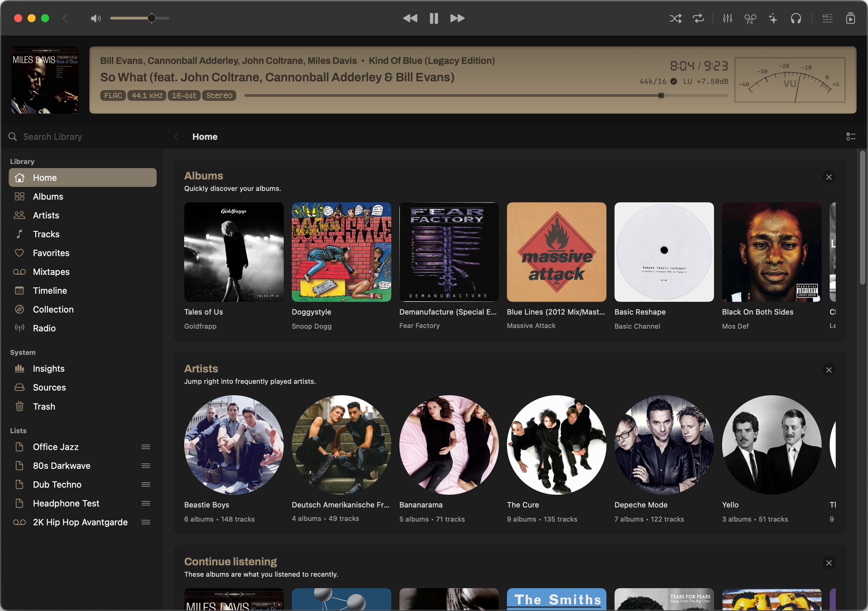The image size is (868, 611).
Task: Pause the current track
Action: tap(434, 18)
